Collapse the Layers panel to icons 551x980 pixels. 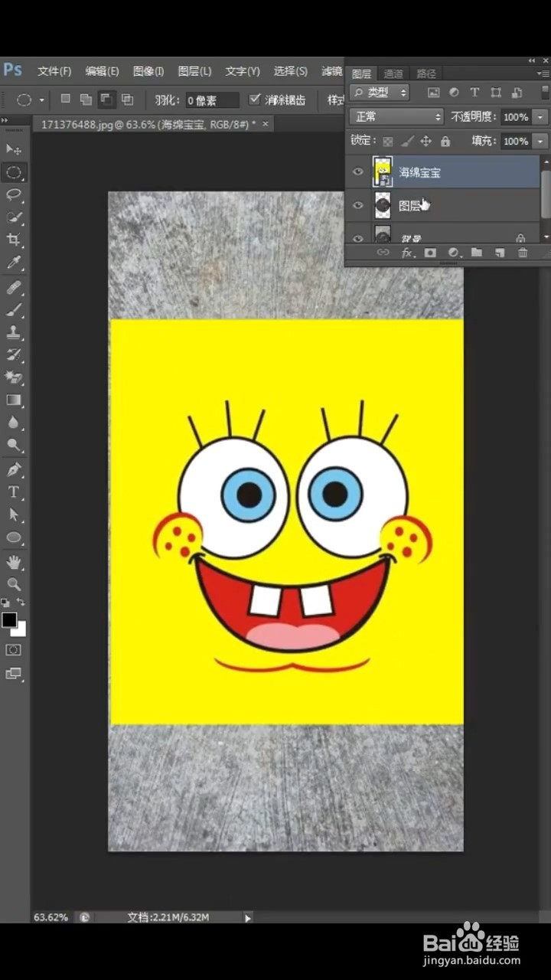coord(532,60)
